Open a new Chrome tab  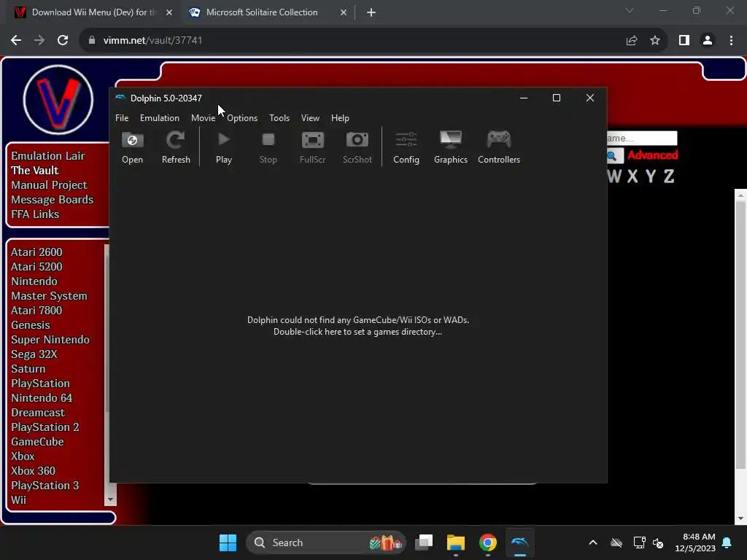371,12
